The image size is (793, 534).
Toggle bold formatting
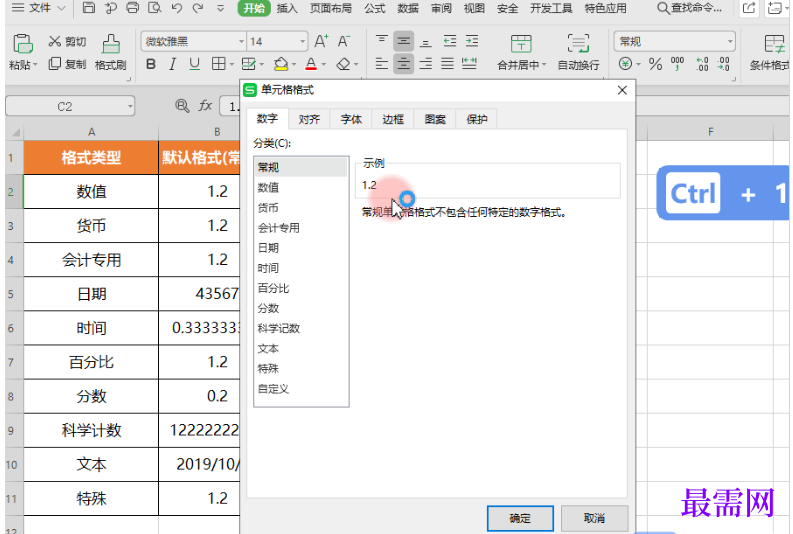click(151, 64)
